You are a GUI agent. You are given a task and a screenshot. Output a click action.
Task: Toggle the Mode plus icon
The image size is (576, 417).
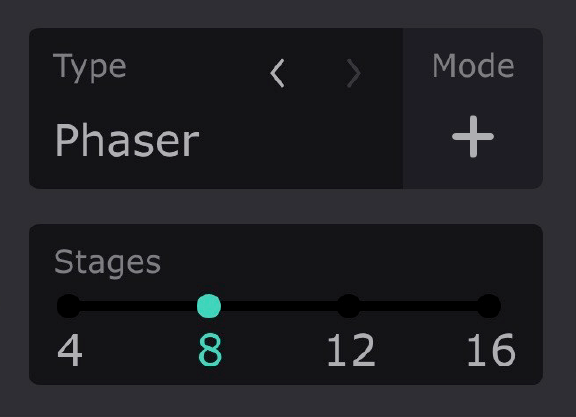click(473, 137)
